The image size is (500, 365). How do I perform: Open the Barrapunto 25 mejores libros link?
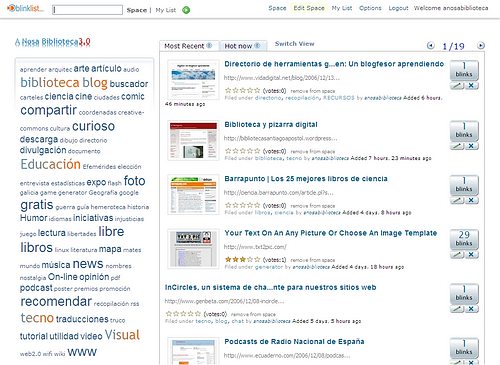click(306, 179)
